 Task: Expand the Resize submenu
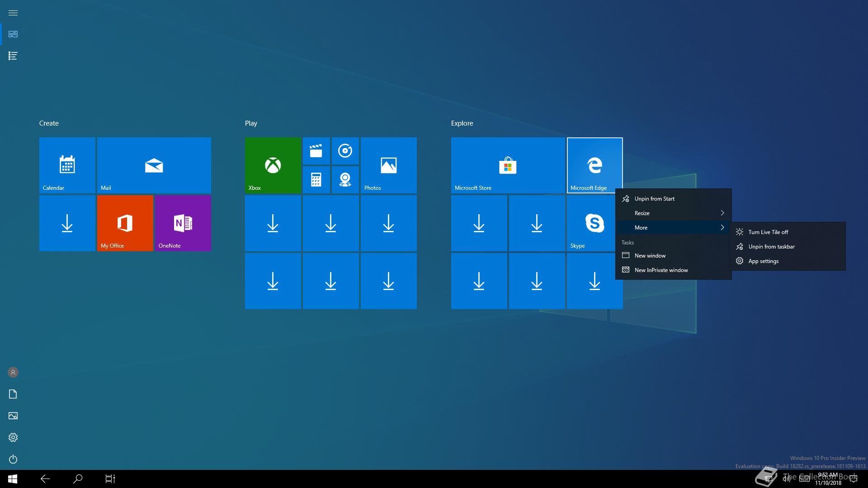(x=674, y=213)
